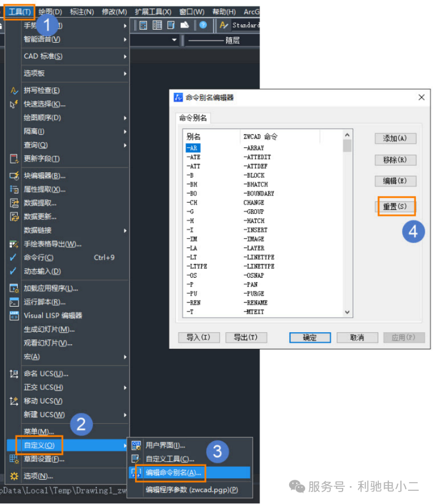Click the 导入(I) button
Viewport: 433px width, 504px height.
point(199,338)
